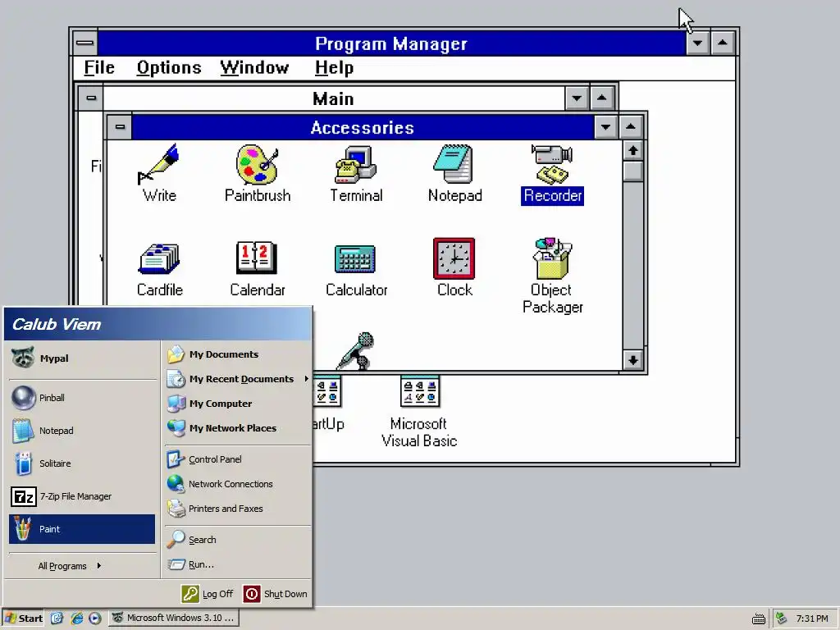Click Show Desktop quick launch icon

coord(57,618)
